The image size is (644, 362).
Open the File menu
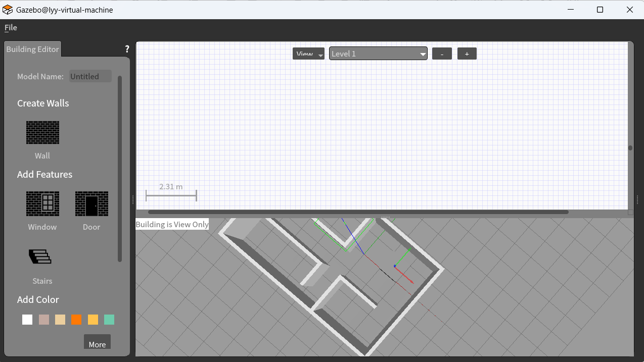click(x=11, y=28)
